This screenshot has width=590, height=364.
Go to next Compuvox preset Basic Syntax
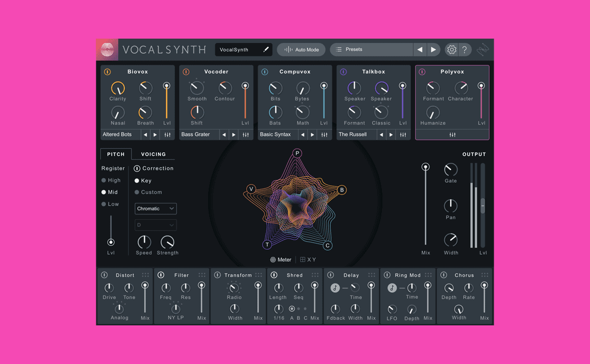point(312,134)
